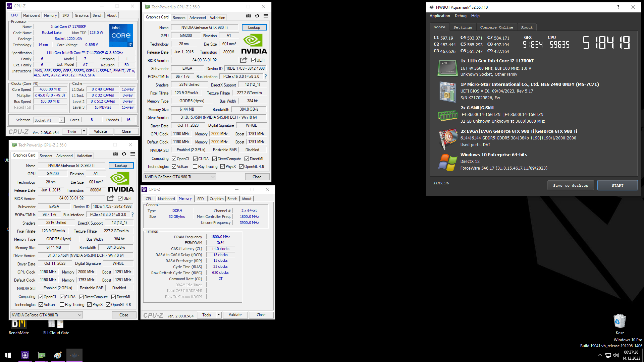Click CPU chip icon in Aquamark results
The image size is (644, 362).
click(448, 68)
